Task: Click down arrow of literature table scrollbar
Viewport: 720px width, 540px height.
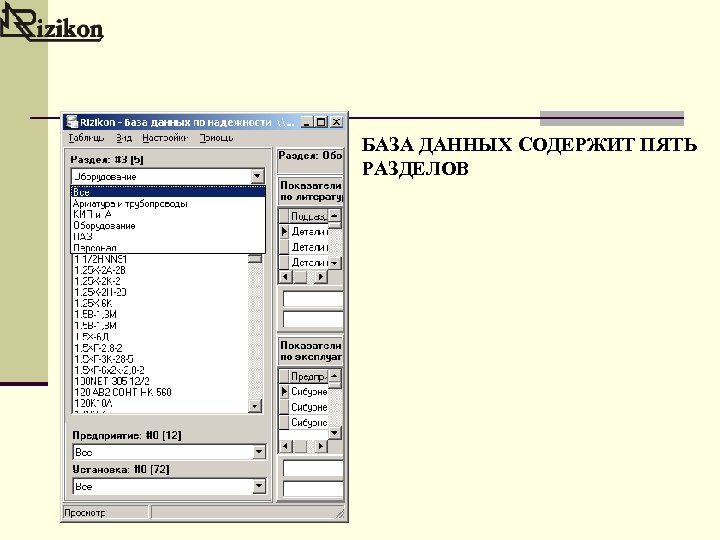Action: [335, 263]
